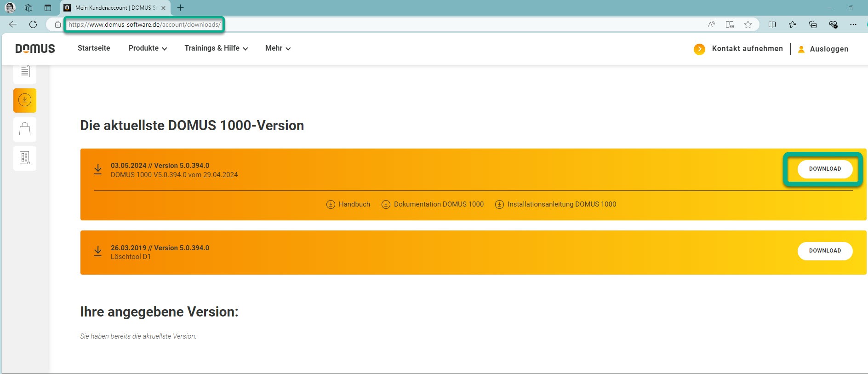Screen dimensions: 868x374
Task: Add page to favorites with star icon
Action: pos(748,24)
